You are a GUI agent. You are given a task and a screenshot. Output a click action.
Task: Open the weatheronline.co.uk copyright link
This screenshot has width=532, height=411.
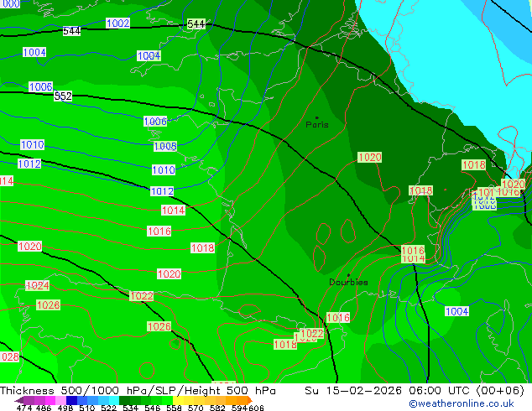pos(461,403)
